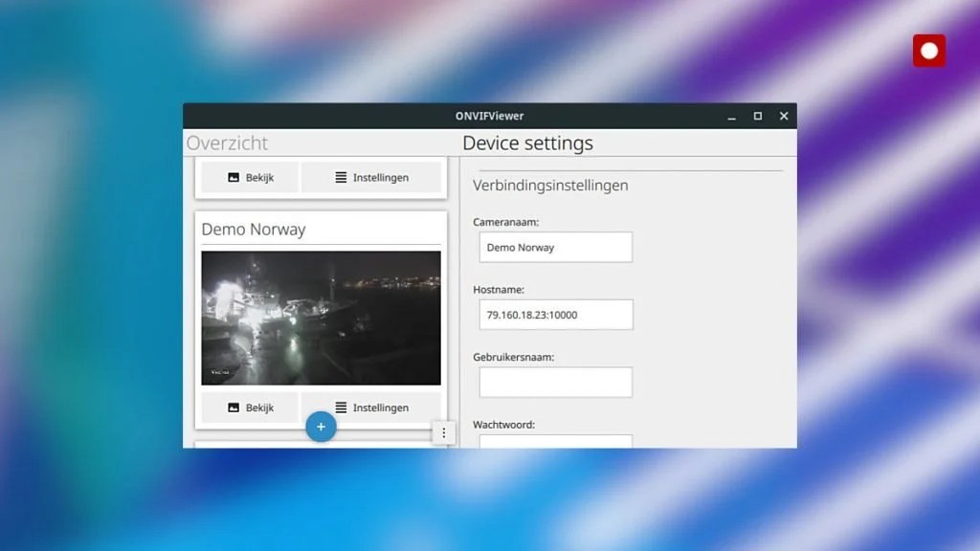The image size is (980, 551).
Task: Focus the Cameranaam input field
Action: point(556,248)
